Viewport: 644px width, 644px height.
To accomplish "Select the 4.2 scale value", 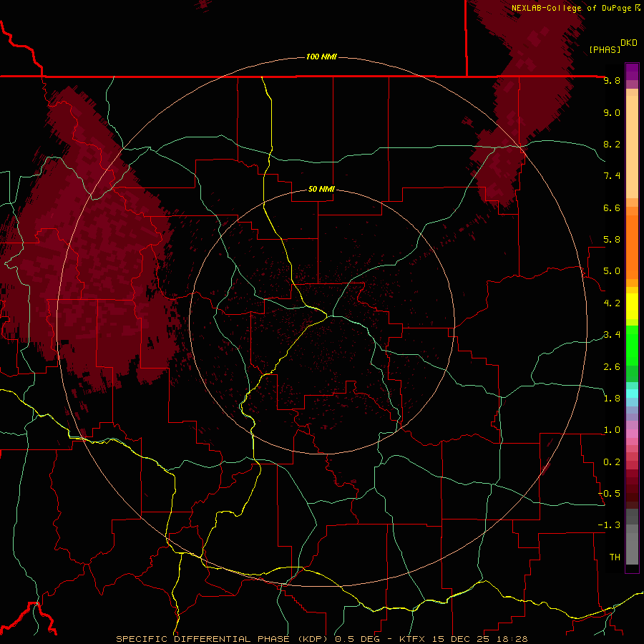I will click(612, 303).
